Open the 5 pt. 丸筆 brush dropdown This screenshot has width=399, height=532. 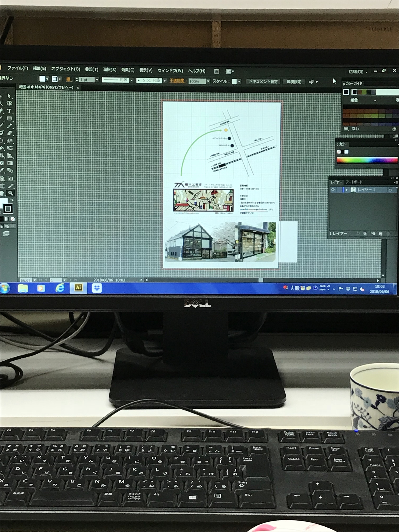165,81
